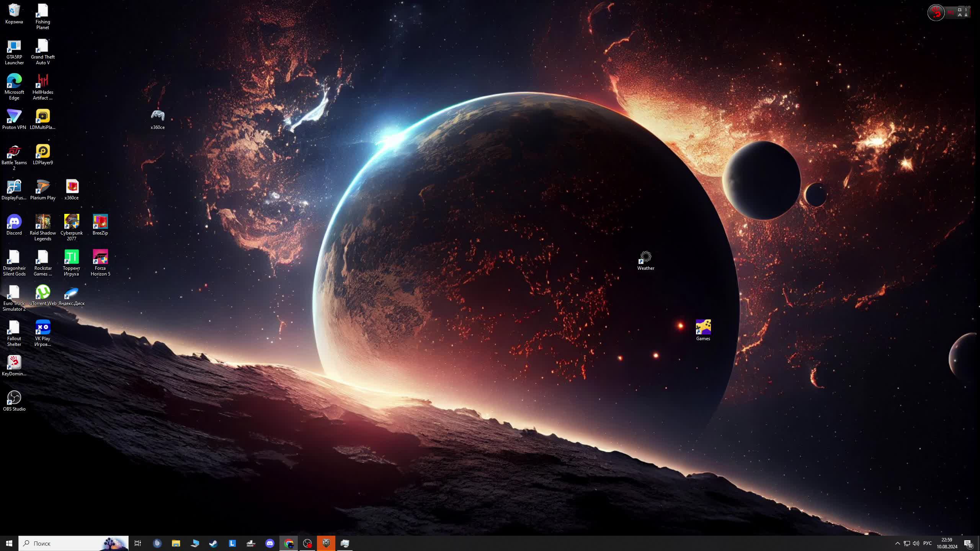Select the OBS Studio desktop icon
Viewport: 980px width, 551px height.
pos(14,398)
